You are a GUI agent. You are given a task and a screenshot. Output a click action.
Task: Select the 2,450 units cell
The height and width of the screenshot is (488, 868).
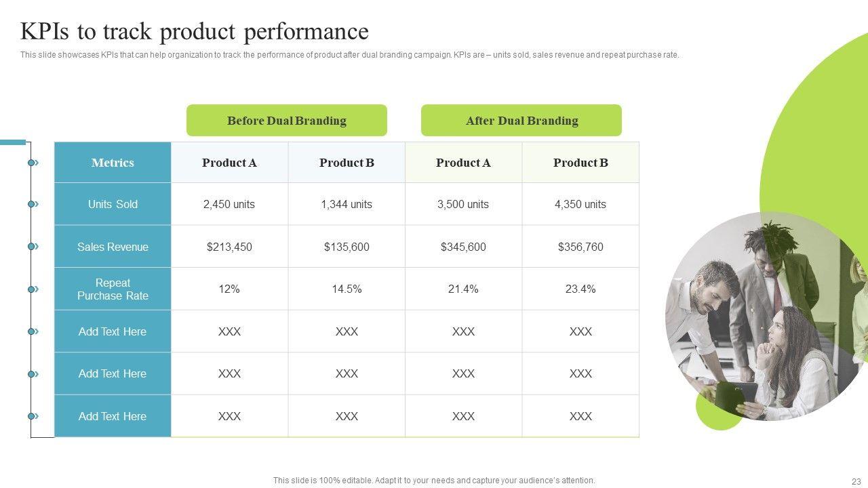tap(229, 204)
